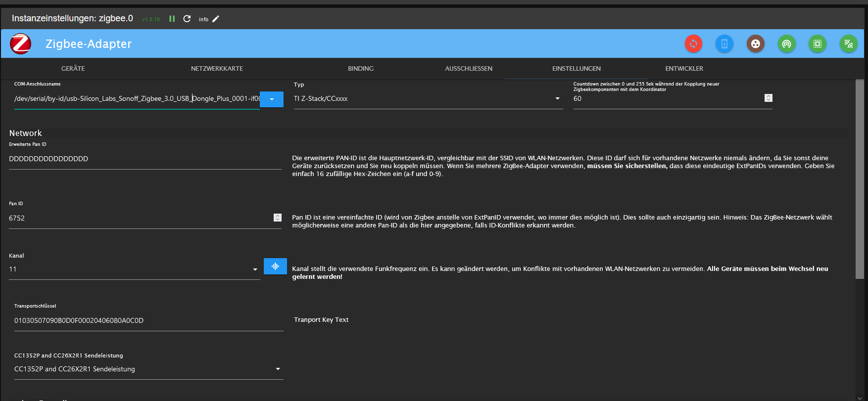This screenshot has width=868, height=401.
Task: Go to the BINDING tab
Action: coord(361,68)
